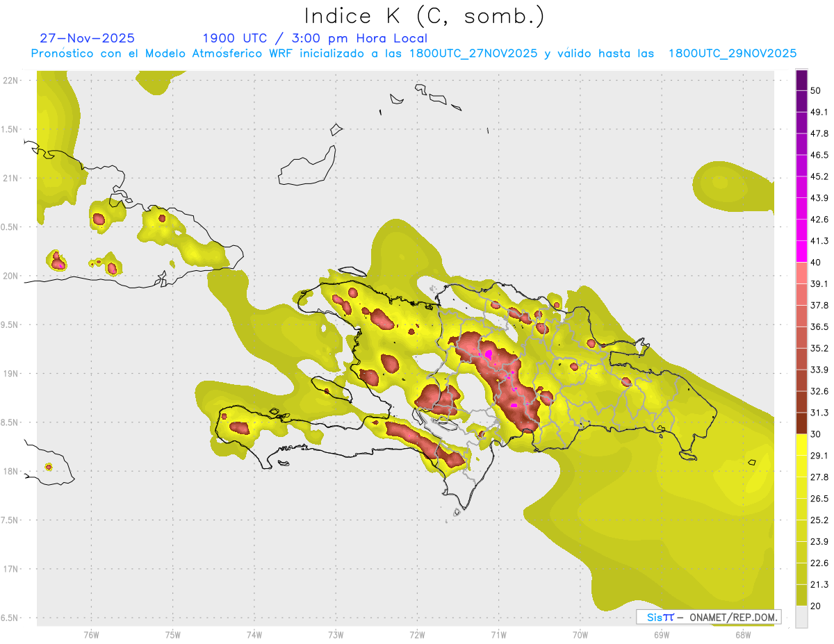
Task: Click the legend value "22.6"
Action: point(819,563)
